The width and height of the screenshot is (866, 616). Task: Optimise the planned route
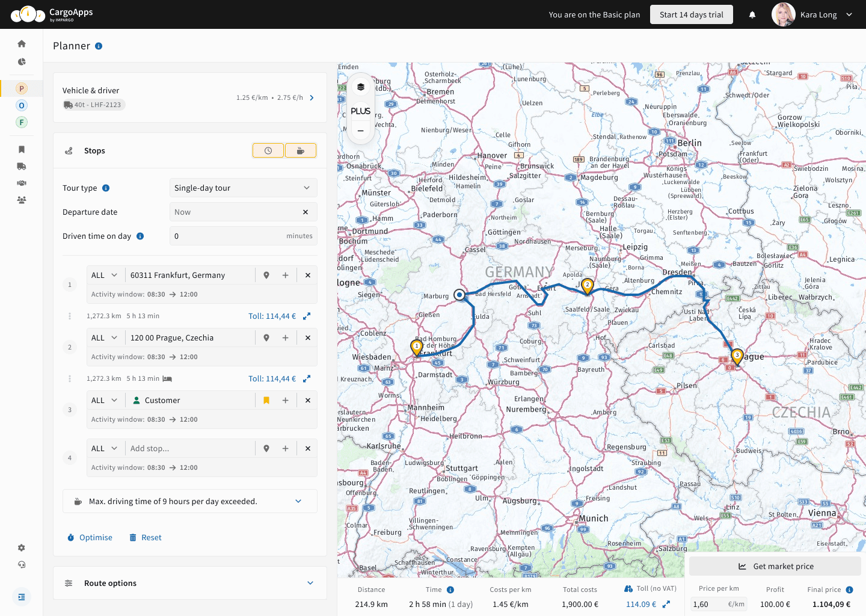point(90,537)
